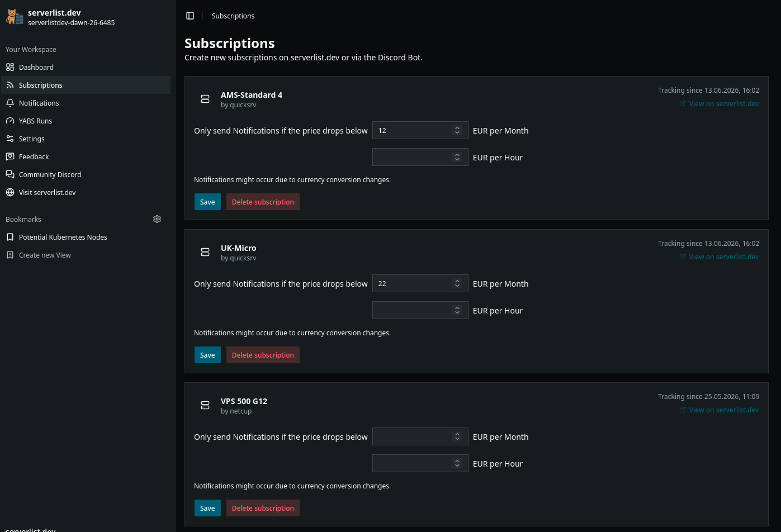This screenshot has height=532, width=781.
Task: Click stepper arrows on VPS 500 G12 hourly price
Action: (457, 463)
